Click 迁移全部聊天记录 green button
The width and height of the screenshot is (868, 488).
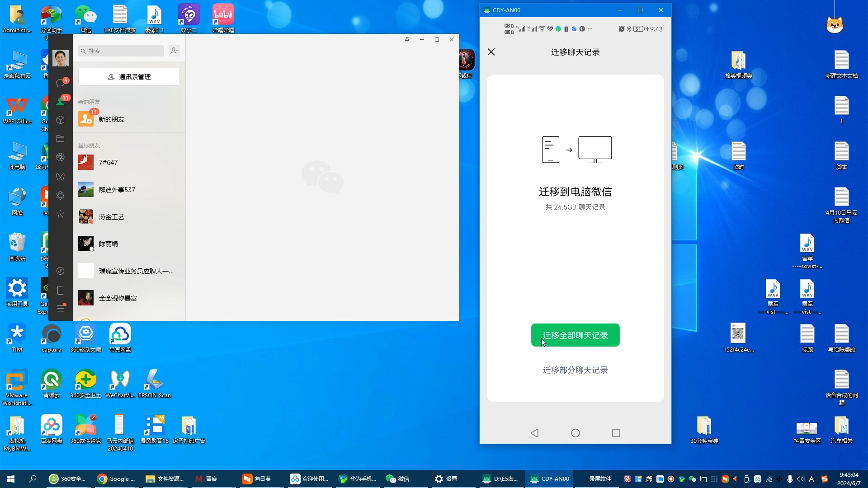[x=575, y=335]
